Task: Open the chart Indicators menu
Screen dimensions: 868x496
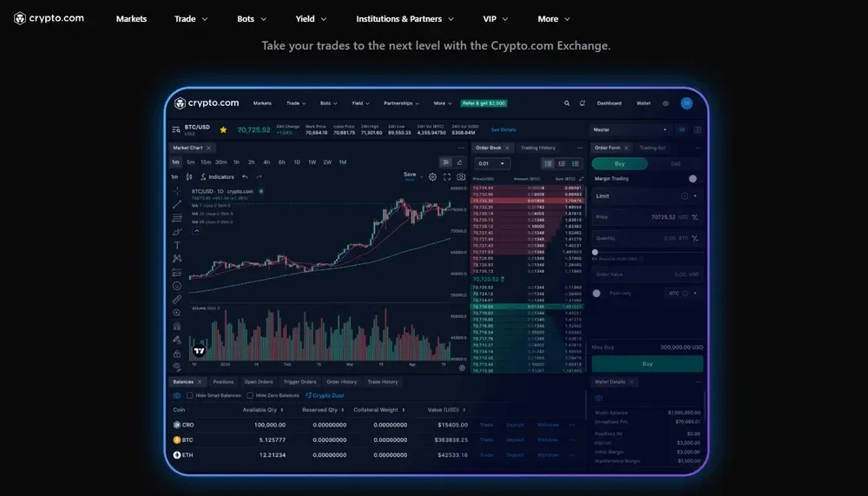Action: tap(217, 177)
